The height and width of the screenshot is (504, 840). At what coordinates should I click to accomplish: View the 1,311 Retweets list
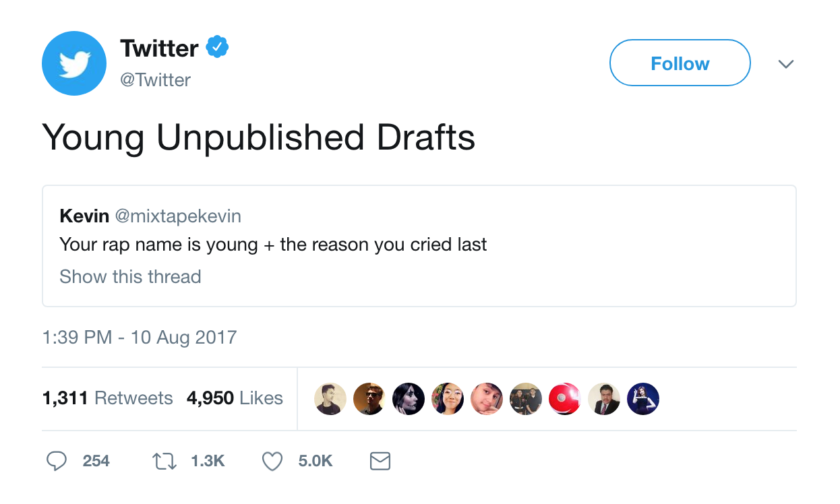(108, 398)
